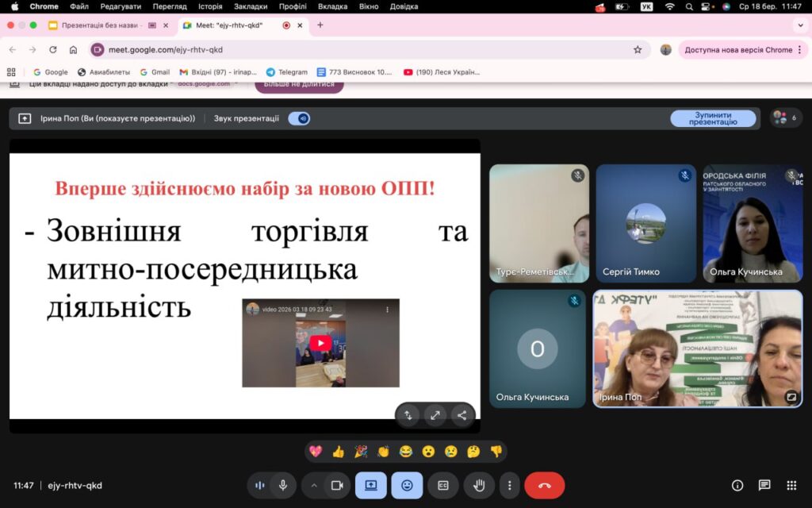Open the activities grid icon
Viewport: 812px width, 508px height.
(x=791, y=486)
